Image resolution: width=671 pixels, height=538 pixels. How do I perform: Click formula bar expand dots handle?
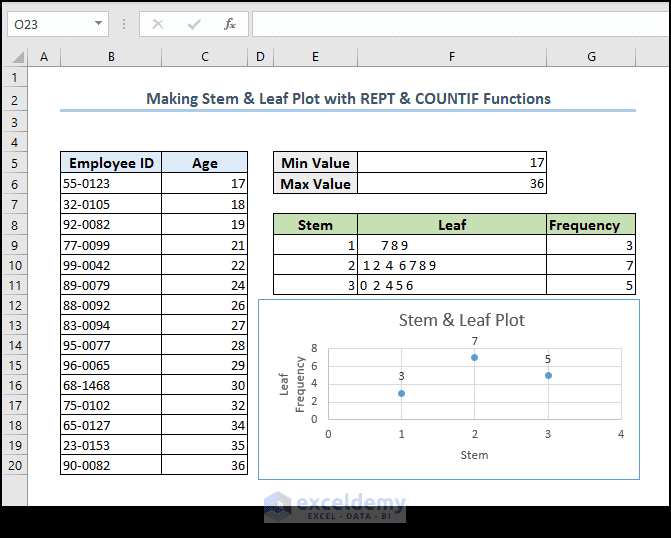(124, 24)
